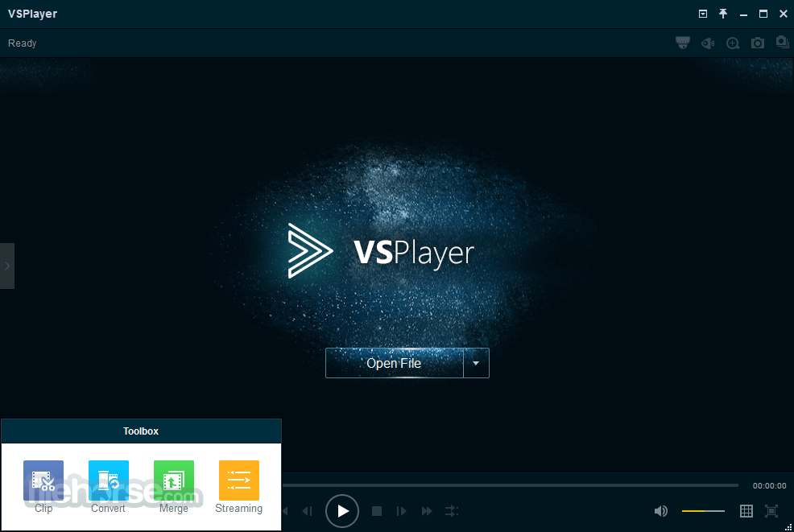The image size is (794, 532).
Task: Launch the Convert tool
Action: click(x=109, y=480)
